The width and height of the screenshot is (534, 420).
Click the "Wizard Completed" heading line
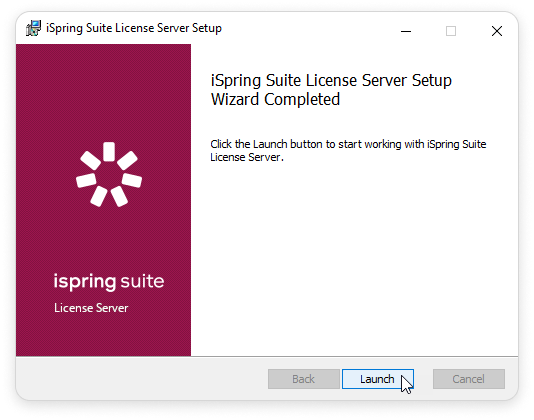[x=275, y=99]
